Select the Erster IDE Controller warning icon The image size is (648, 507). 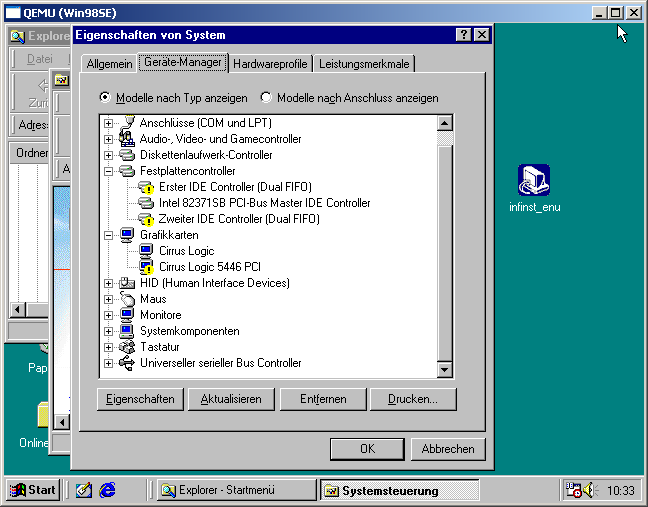[x=147, y=187]
